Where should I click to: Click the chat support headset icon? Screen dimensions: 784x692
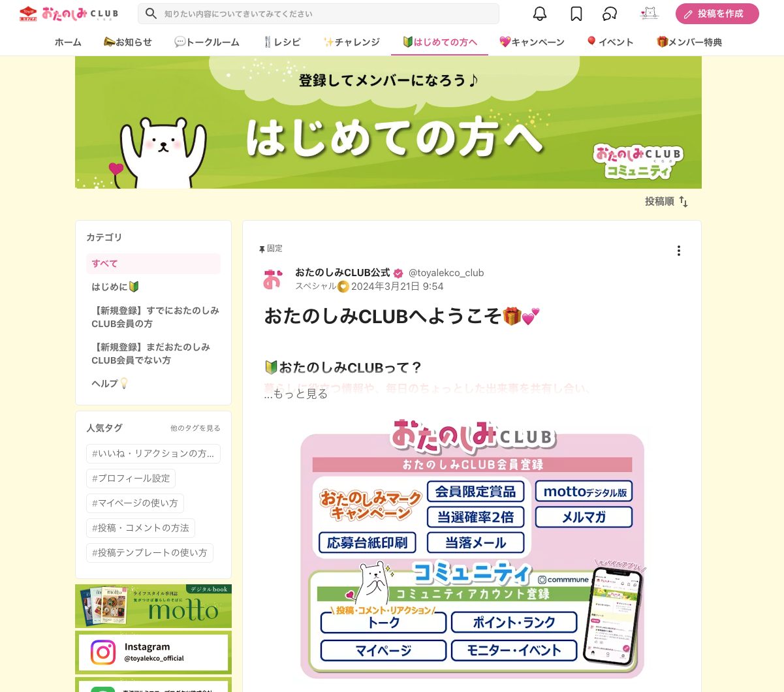tap(610, 14)
